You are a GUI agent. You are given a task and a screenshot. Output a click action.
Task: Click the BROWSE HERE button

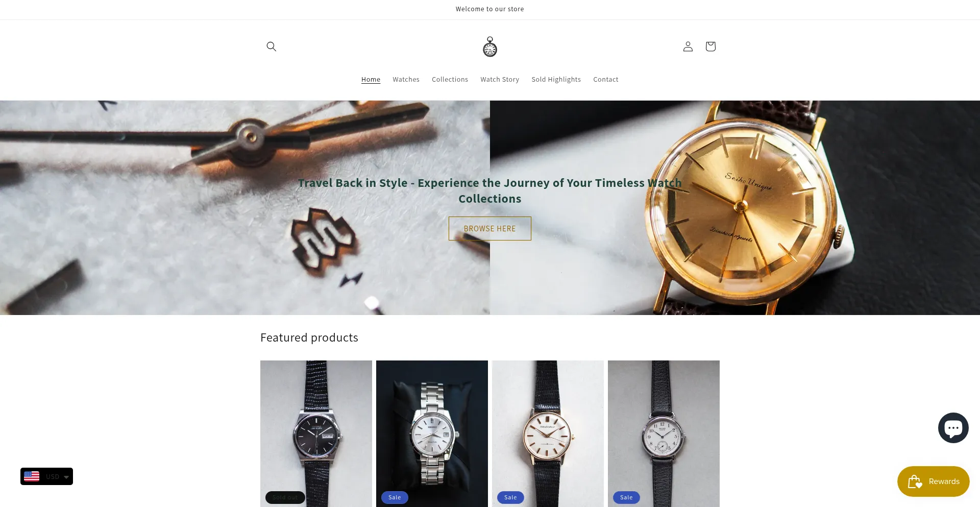click(x=490, y=229)
